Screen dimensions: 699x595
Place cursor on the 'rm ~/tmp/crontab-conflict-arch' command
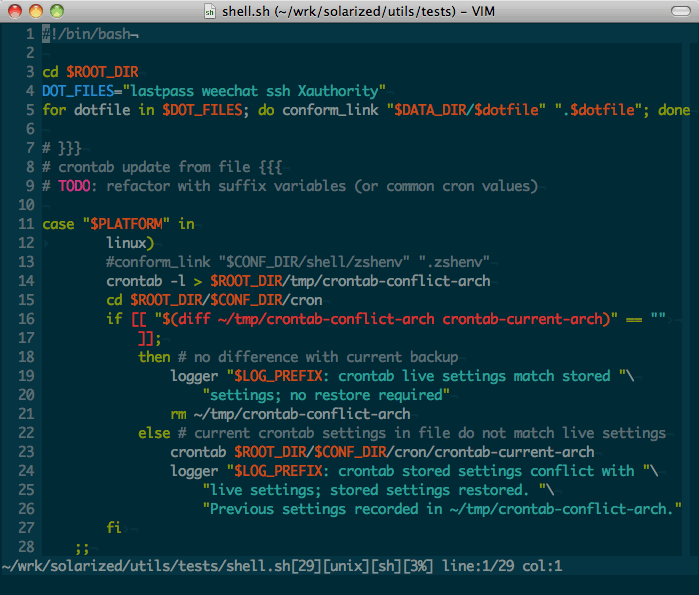pyautogui.click(x=290, y=414)
